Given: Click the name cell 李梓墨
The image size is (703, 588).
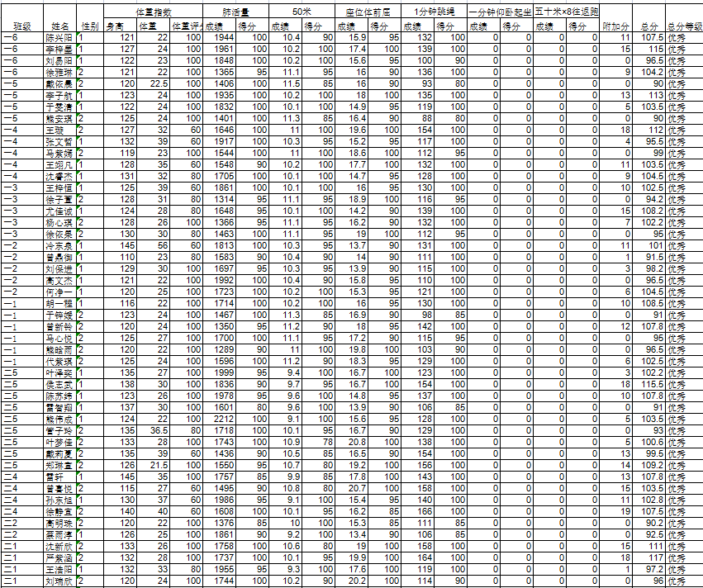Looking at the screenshot, I should pyautogui.click(x=60, y=50).
